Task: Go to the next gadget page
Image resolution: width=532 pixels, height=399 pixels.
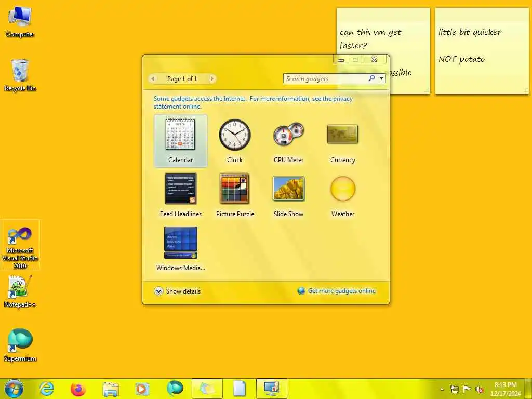Action: click(x=212, y=79)
